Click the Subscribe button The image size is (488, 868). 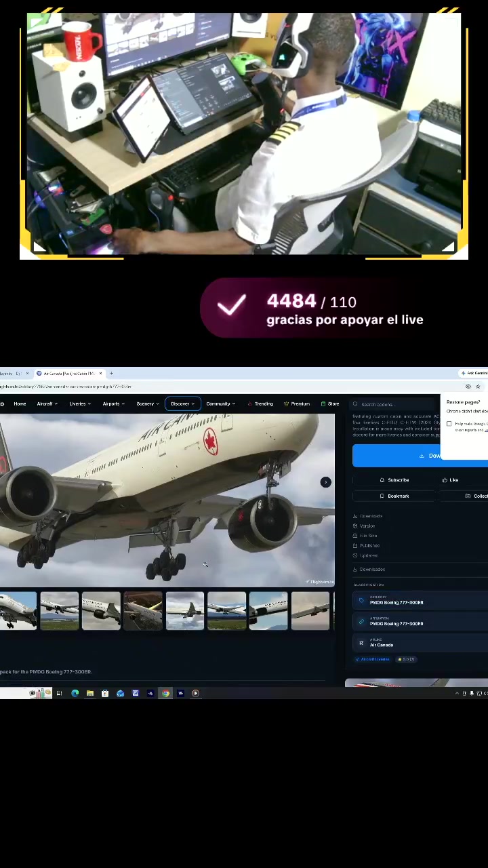point(394,480)
